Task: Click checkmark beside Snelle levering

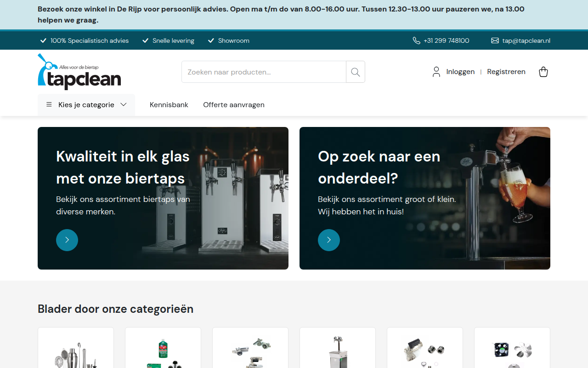Action: (x=146, y=40)
